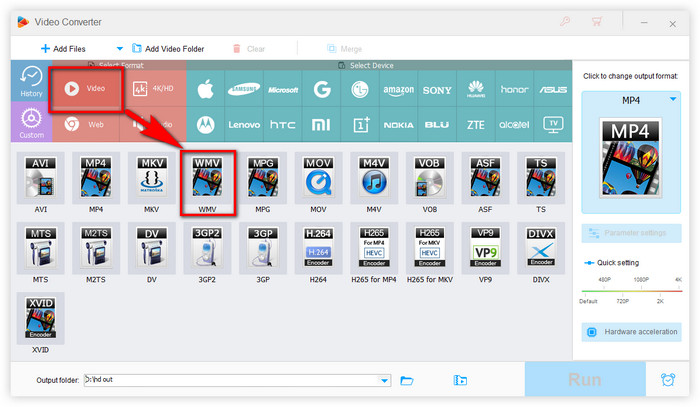The height and width of the screenshot is (407, 700).
Task: Choose the VOB format icon
Action: 429,178
